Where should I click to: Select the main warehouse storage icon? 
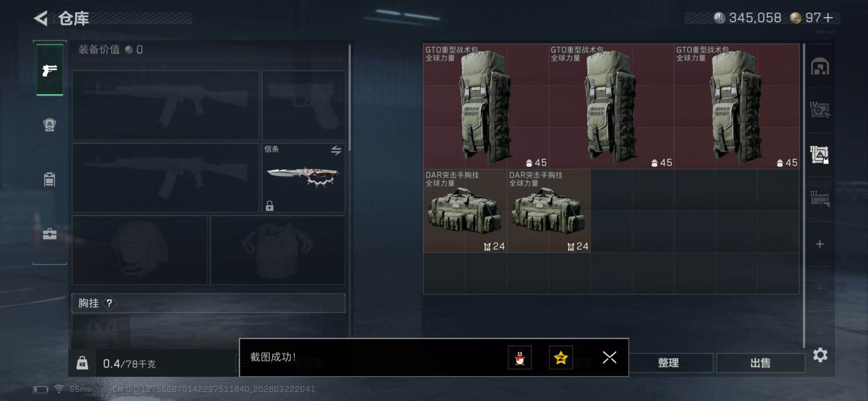(x=820, y=66)
